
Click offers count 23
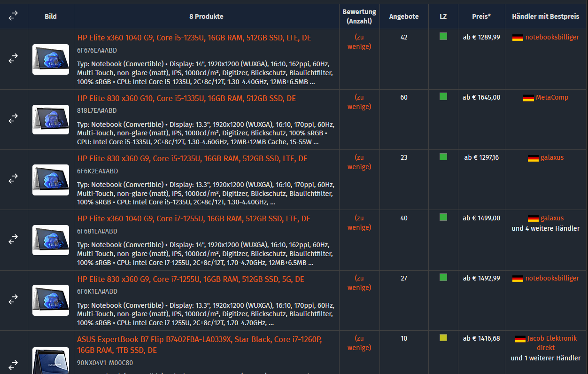[x=404, y=157]
